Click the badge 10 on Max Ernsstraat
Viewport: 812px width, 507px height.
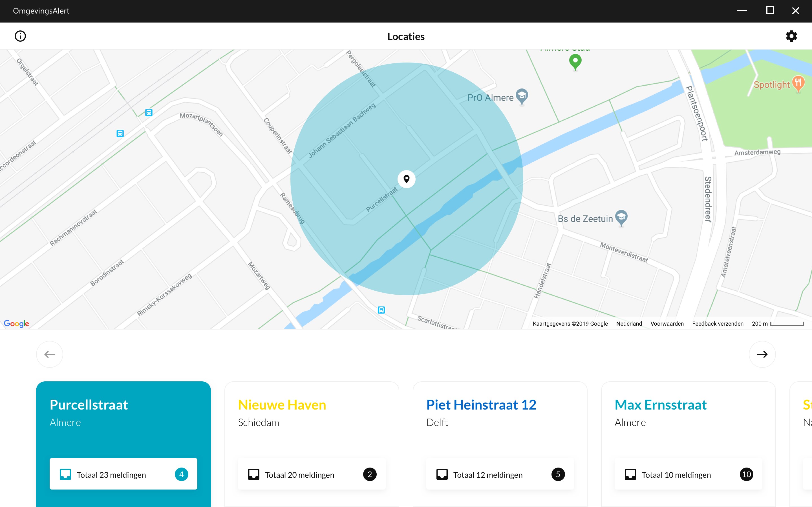[x=746, y=474]
